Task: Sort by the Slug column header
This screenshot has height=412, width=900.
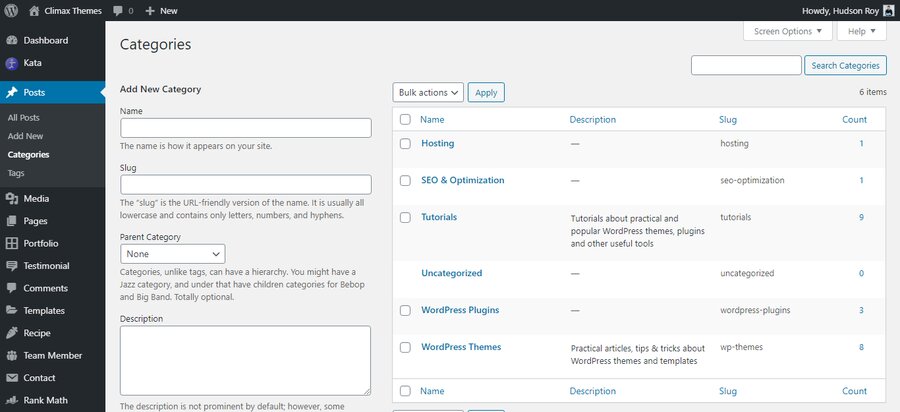Action: click(x=728, y=119)
